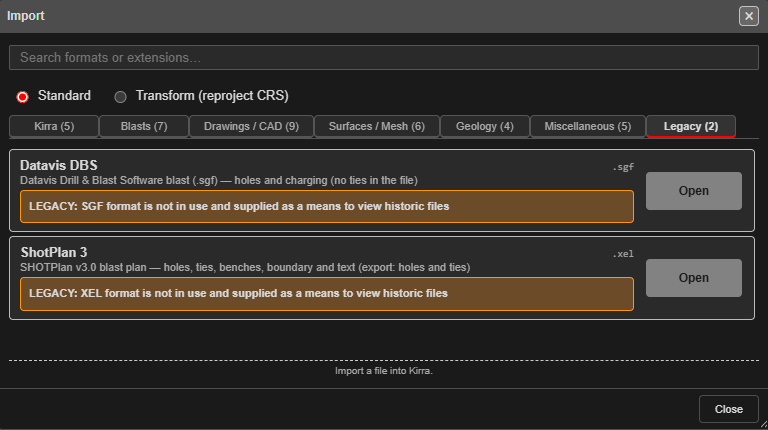The height and width of the screenshot is (430, 768).
Task: Click the LEGACY XEL format warning banner
Action: click(327, 294)
